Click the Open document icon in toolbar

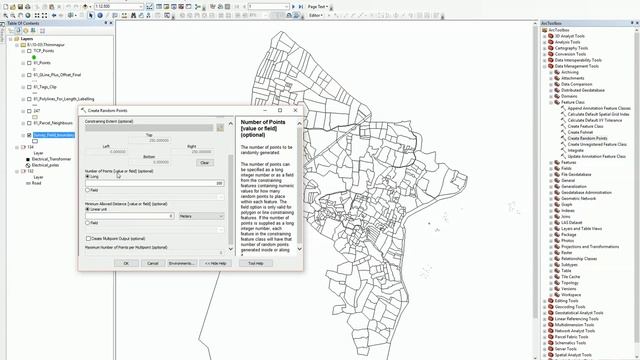(13, 7)
